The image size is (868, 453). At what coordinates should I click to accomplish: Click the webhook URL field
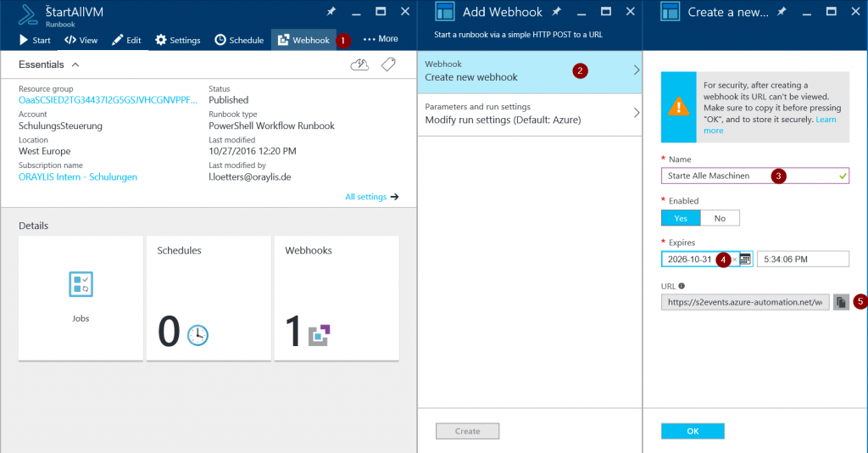[745, 302]
